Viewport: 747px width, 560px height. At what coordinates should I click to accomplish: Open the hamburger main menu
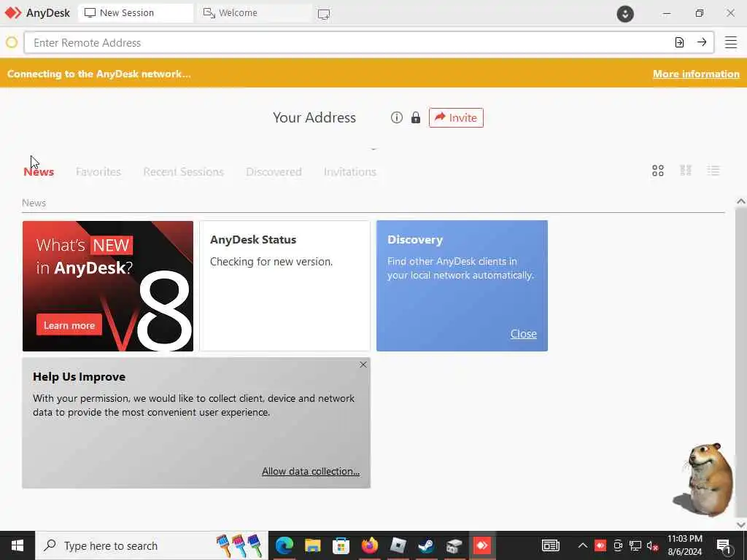tap(731, 42)
